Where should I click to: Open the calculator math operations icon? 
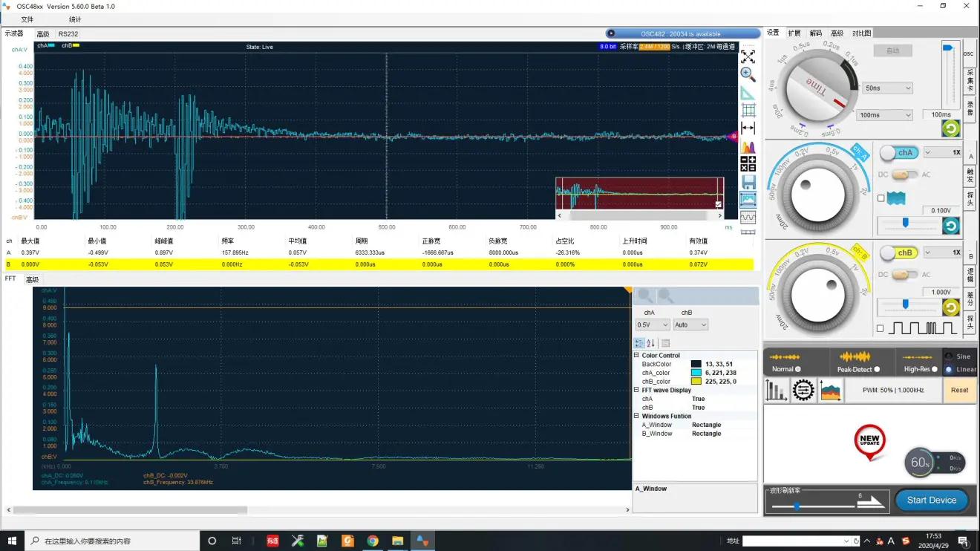(x=748, y=164)
